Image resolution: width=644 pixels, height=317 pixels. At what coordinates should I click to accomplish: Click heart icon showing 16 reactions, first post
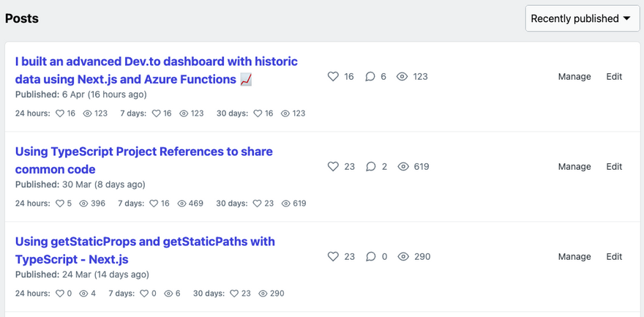tap(333, 76)
